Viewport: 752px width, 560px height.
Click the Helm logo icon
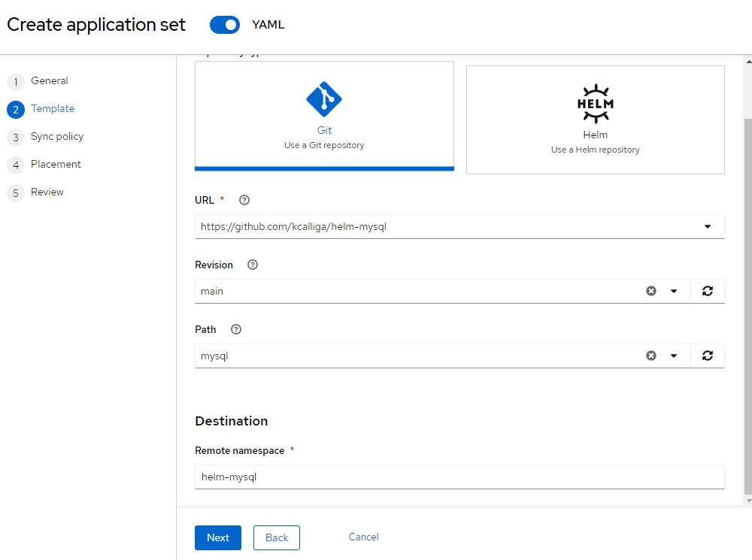tap(595, 103)
